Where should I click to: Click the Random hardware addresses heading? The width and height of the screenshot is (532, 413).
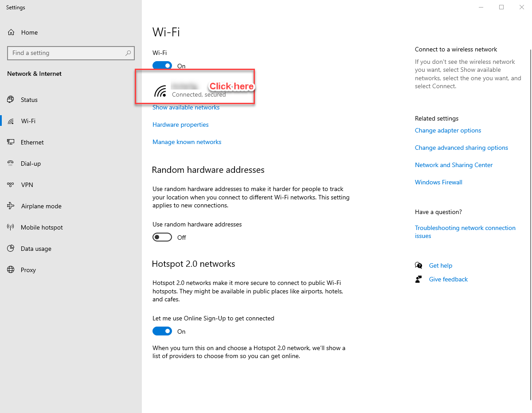coord(208,170)
